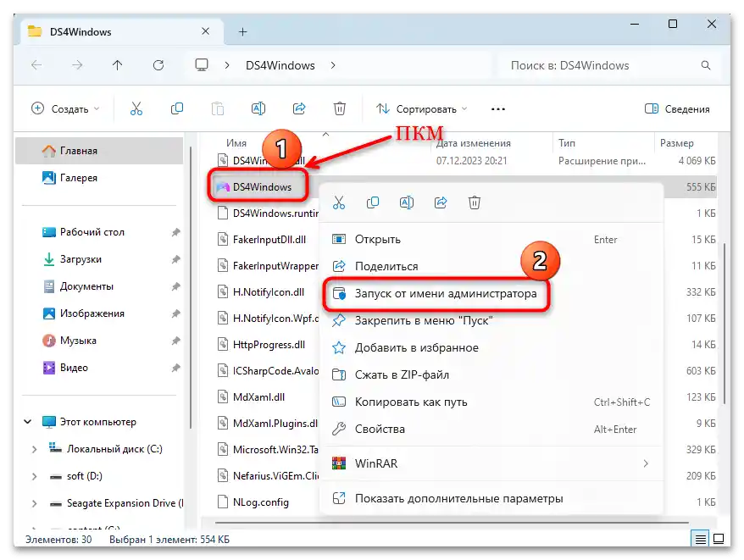Refresh the folder view
This screenshot has height=560, width=744.
[x=158, y=65]
